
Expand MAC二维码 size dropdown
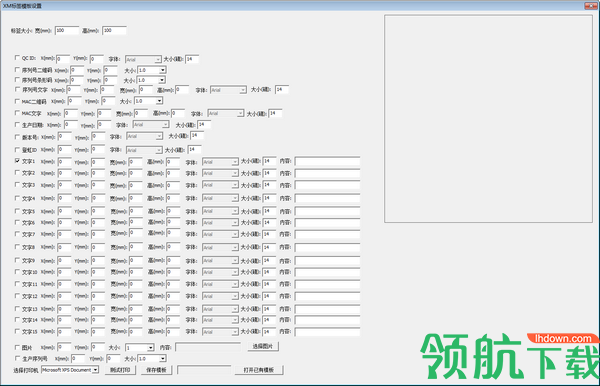[x=159, y=101]
